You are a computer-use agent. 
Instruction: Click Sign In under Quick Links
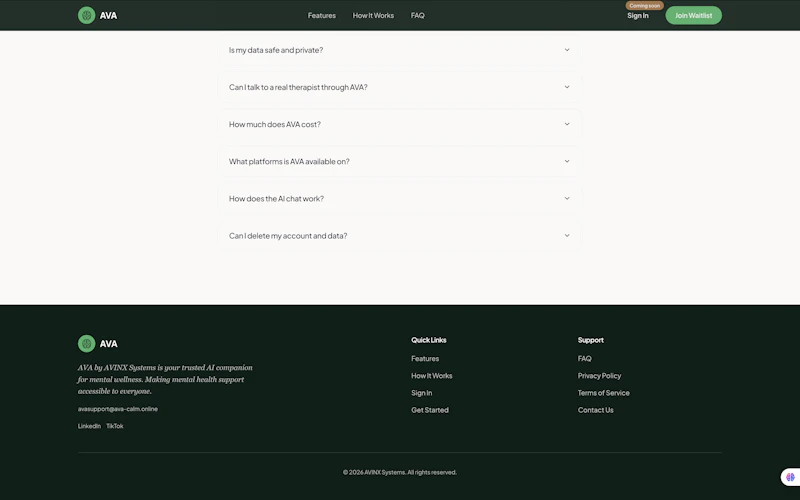421,393
